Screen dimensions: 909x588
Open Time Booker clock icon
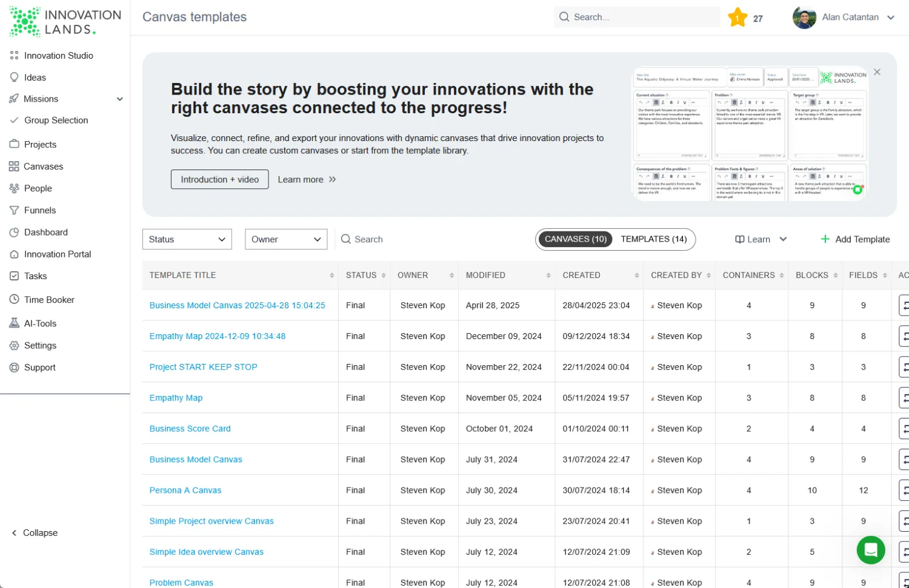pyautogui.click(x=14, y=300)
